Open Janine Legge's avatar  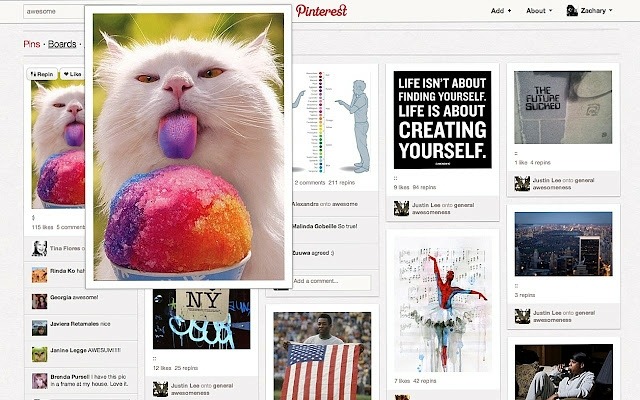(x=40, y=354)
